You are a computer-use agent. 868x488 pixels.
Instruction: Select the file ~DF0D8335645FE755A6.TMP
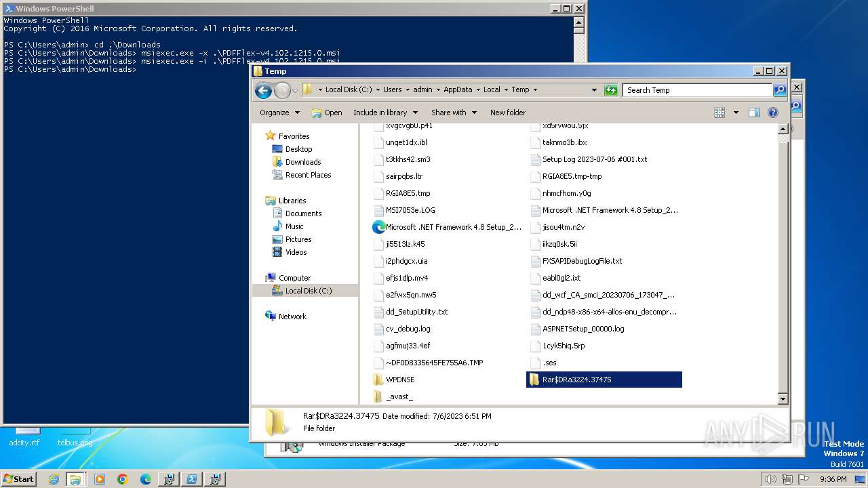pyautogui.click(x=434, y=363)
